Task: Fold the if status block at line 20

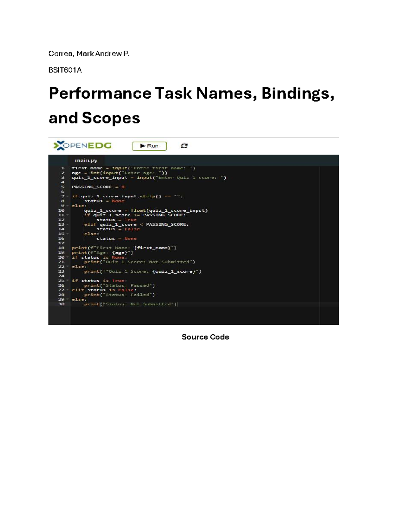Action: [x=67, y=257]
